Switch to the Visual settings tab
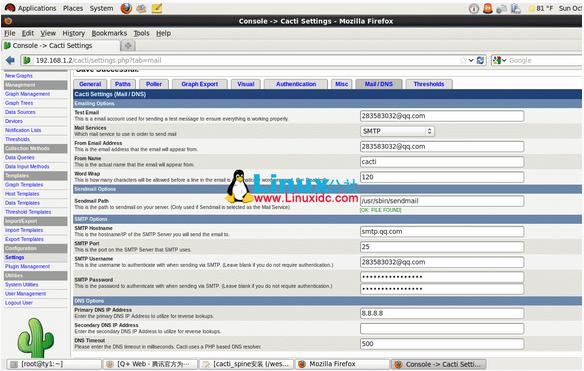The height and width of the screenshot is (371, 584). [246, 84]
